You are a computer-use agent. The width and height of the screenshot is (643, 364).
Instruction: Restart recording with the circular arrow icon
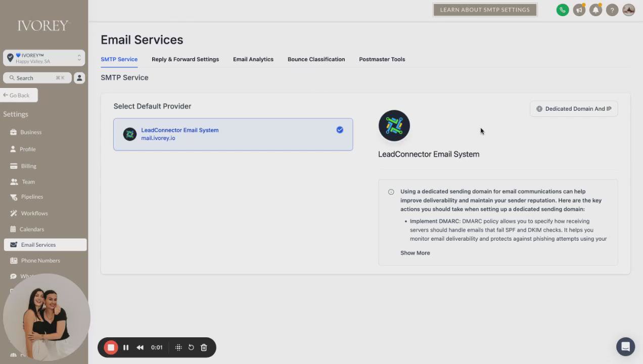click(191, 347)
